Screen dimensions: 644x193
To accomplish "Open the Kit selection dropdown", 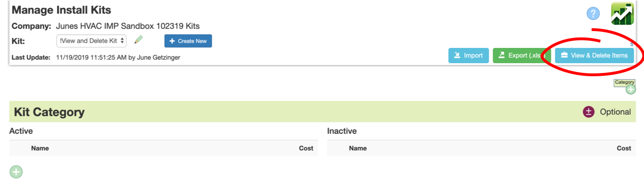I will (91, 41).
